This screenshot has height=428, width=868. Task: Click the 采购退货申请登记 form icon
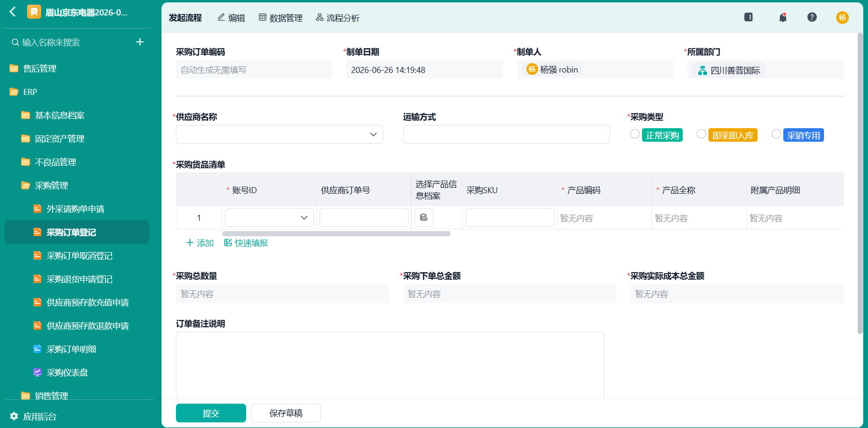(37, 279)
